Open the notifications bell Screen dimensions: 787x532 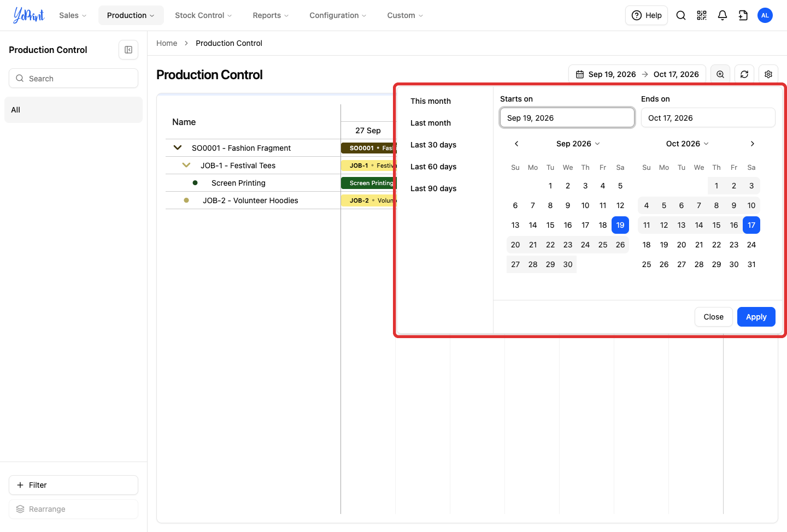[723, 15]
